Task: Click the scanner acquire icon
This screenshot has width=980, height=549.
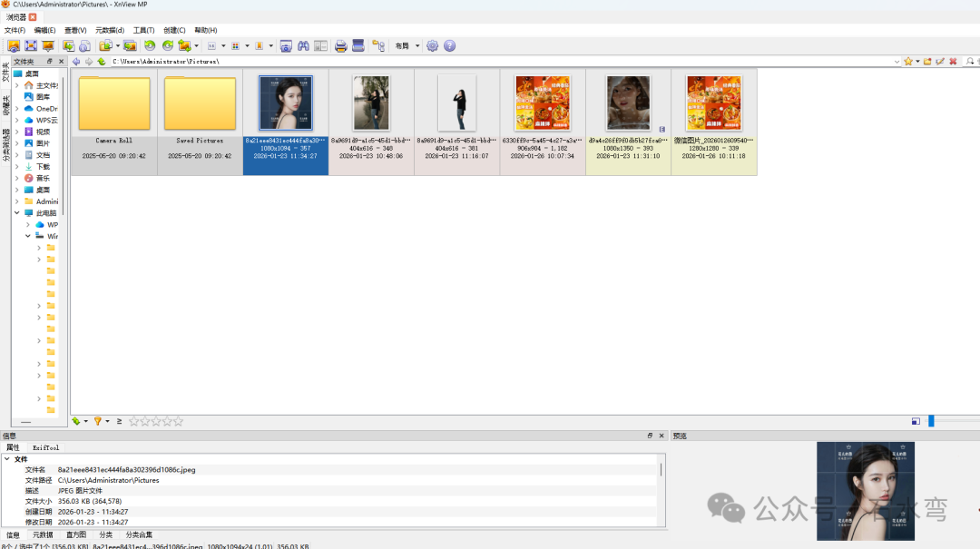Action: pos(358,45)
